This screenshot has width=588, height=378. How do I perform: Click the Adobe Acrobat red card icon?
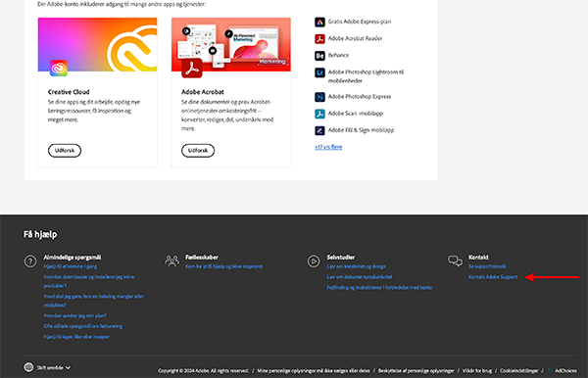coord(192,69)
